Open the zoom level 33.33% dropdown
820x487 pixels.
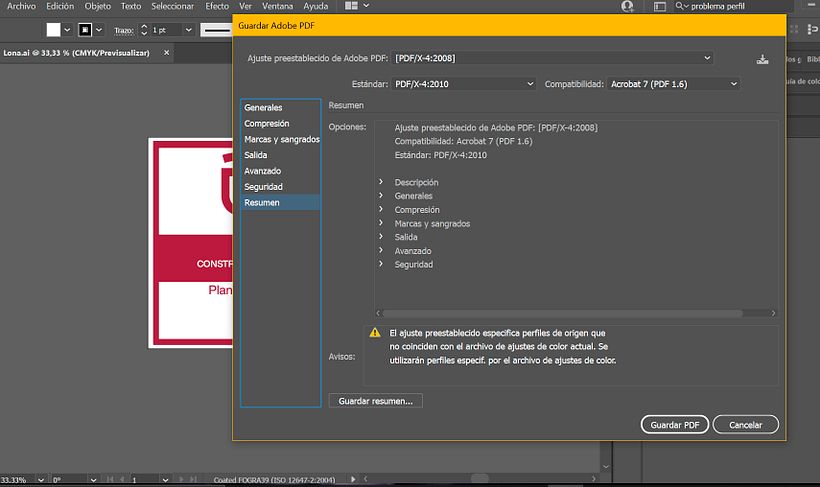(40, 480)
